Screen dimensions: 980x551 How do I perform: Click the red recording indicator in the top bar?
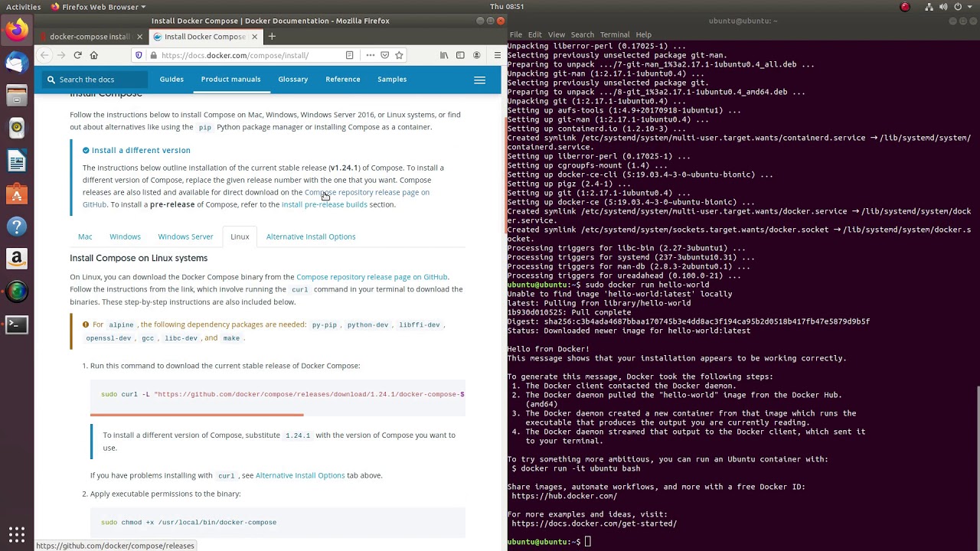point(905,7)
